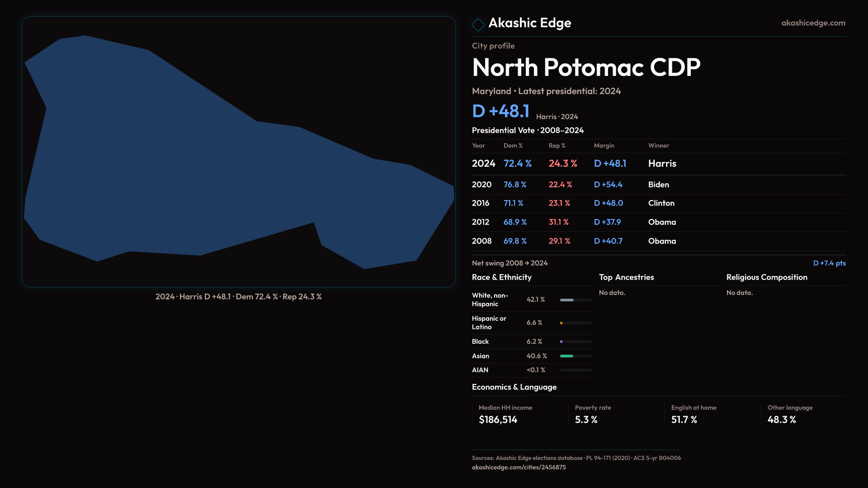Click the Hispanic or Latino orange bar
Image resolution: width=868 pixels, height=488 pixels.
click(x=561, y=323)
